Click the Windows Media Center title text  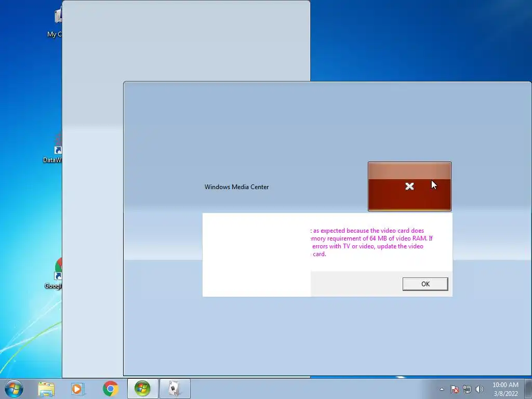point(236,187)
